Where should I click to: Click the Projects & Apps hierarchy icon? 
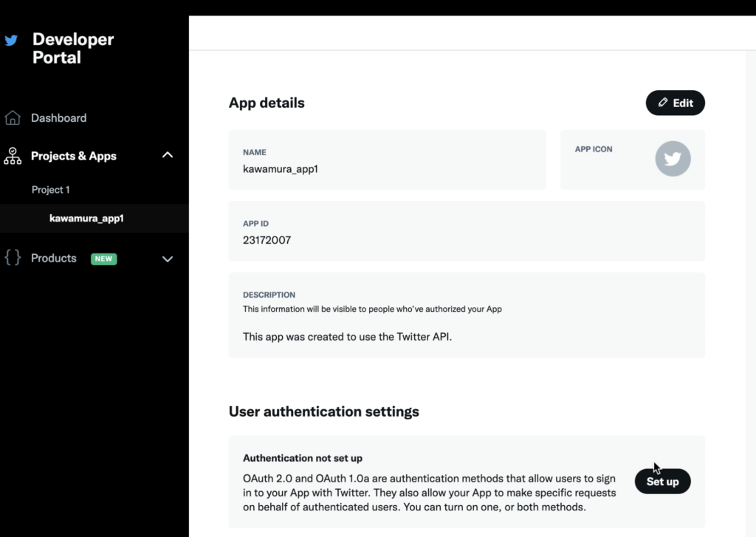(x=13, y=156)
